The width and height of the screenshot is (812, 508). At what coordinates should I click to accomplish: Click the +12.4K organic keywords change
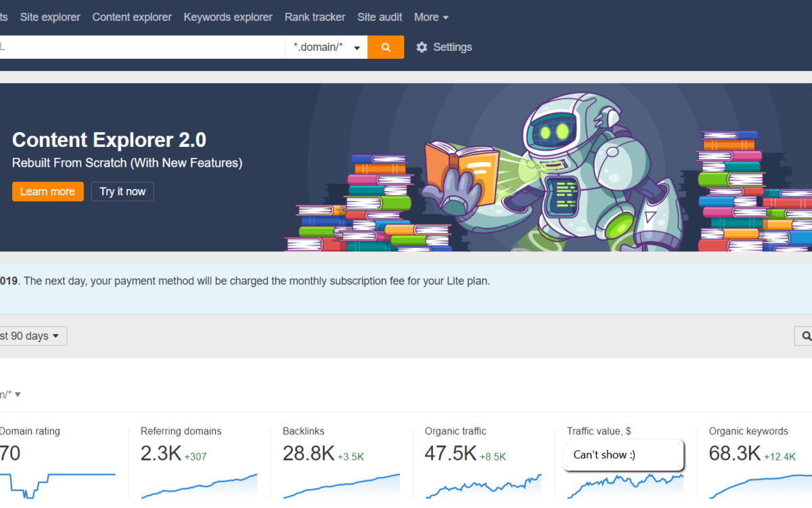[780, 457]
